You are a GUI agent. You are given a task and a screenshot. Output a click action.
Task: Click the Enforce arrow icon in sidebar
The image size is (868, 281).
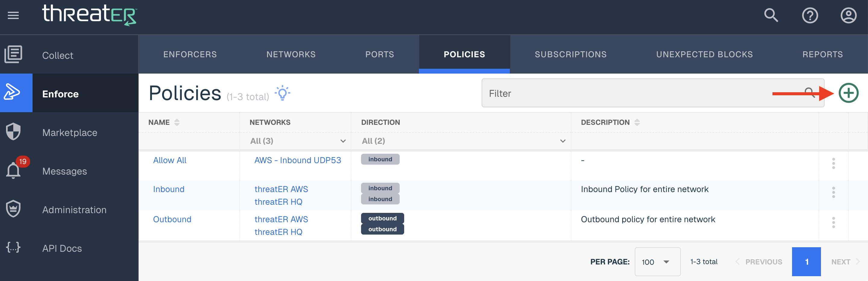tap(12, 92)
